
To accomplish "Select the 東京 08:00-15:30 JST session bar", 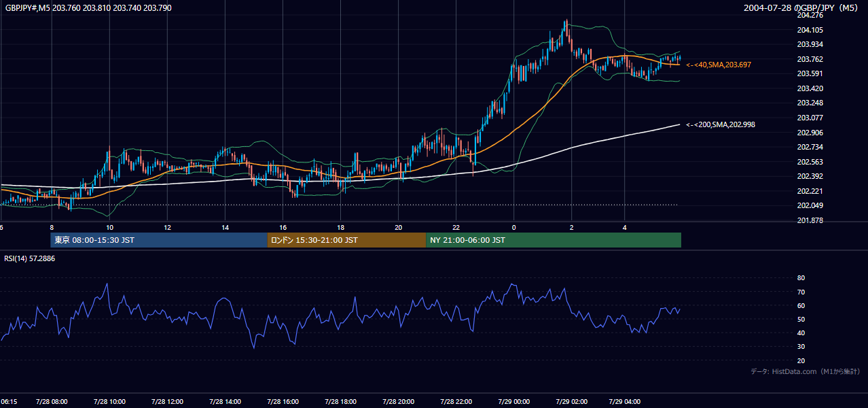I will click(x=159, y=240).
